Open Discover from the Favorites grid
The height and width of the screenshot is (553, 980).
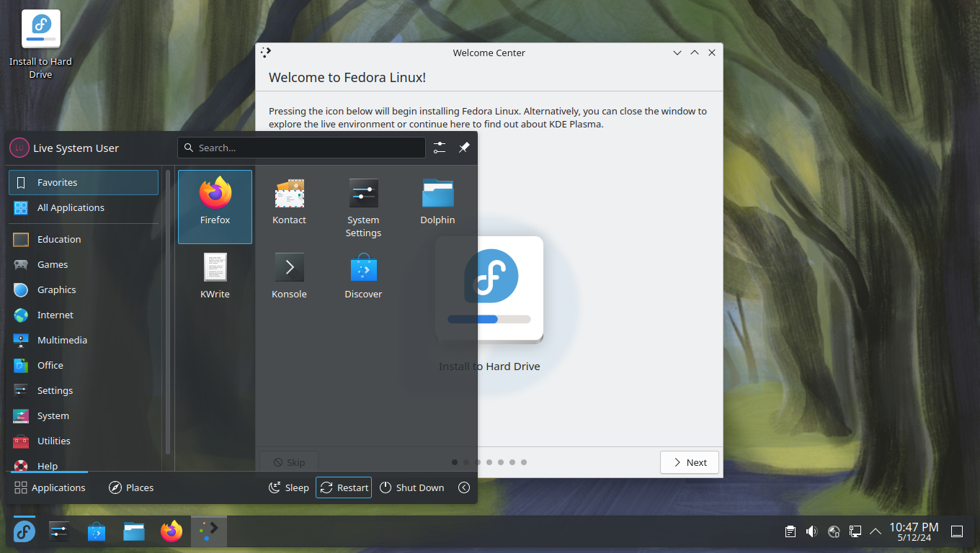click(x=363, y=281)
